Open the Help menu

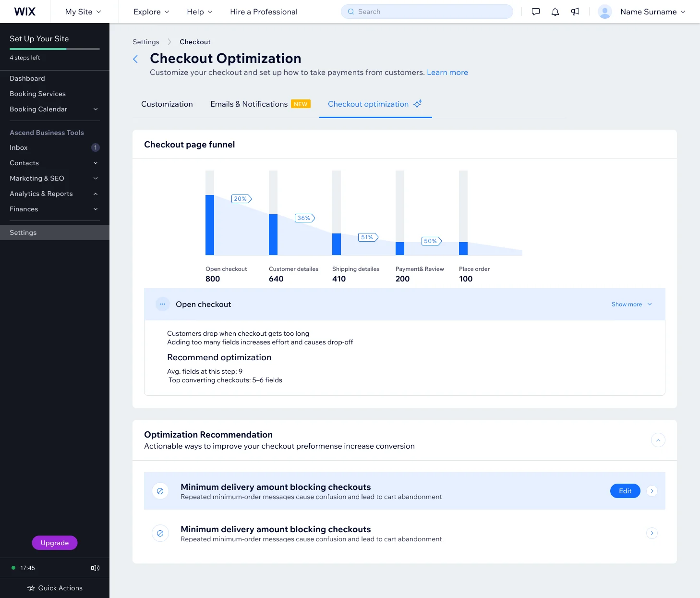tap(200, 12)
